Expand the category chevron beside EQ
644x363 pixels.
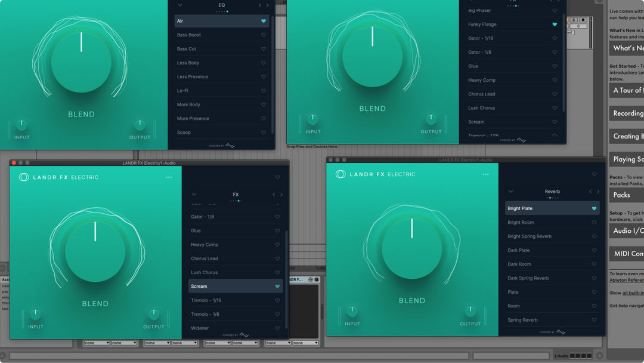point(180,5)
